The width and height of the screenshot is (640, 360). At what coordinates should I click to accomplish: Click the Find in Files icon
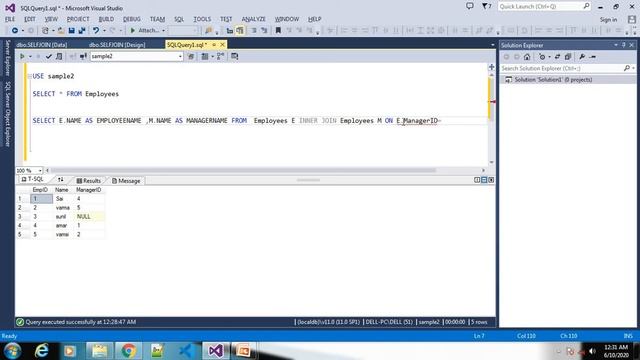[x=209, y=31]
